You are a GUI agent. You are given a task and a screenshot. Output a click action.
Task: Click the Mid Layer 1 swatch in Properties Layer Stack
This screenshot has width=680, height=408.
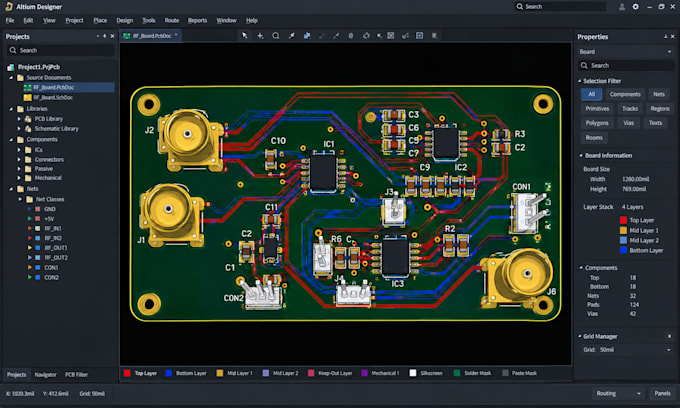(623, 231)
